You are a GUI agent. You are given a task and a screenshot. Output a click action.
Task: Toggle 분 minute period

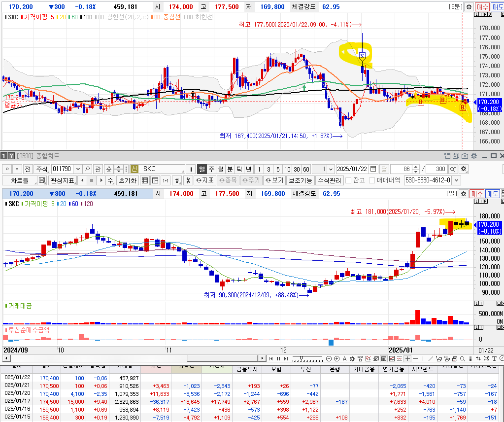click(230, 169)
